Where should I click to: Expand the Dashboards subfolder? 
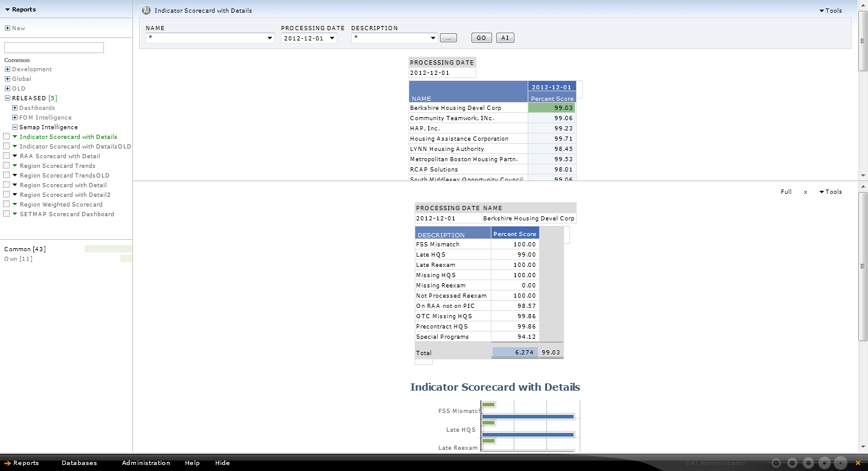[x=15, y=108]
